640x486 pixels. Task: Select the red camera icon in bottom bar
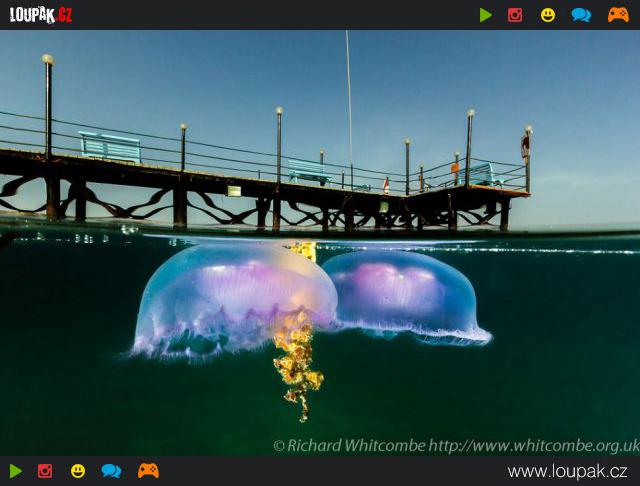click(45, 471)
